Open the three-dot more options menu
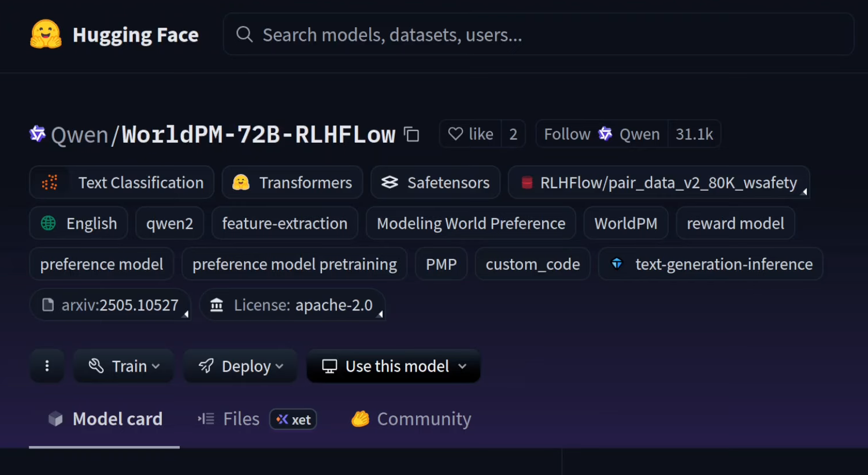 pos(47,366)
